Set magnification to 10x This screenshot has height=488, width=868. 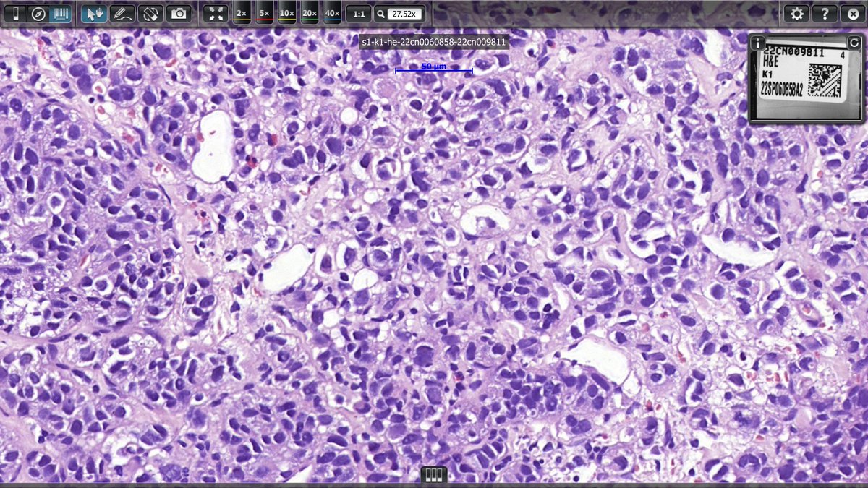(287, 14)
